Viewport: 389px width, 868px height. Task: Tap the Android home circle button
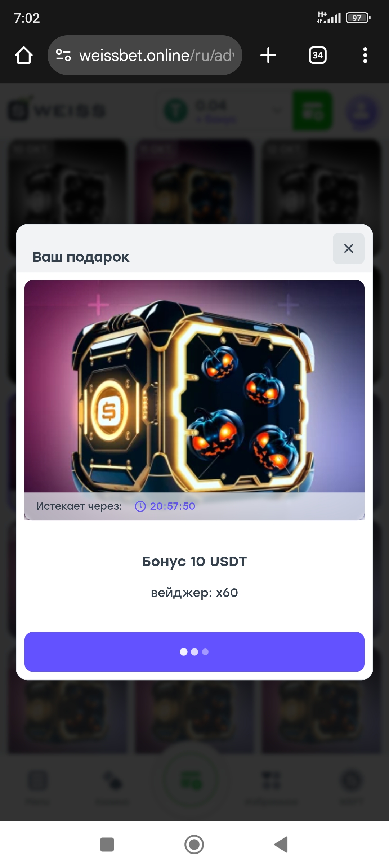(x=194, y=844)
